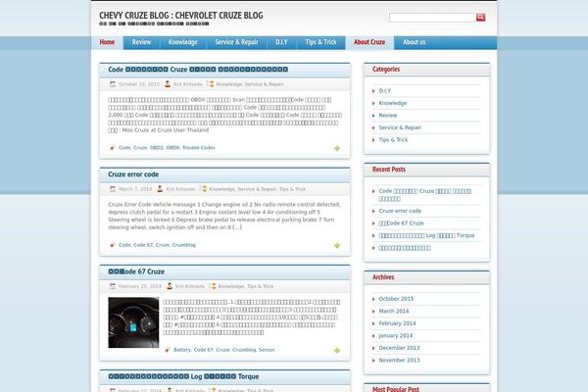Click the March 7, 2014 post date
The height and width of the screenshot is (392, 588).
[x=135, y=189]
